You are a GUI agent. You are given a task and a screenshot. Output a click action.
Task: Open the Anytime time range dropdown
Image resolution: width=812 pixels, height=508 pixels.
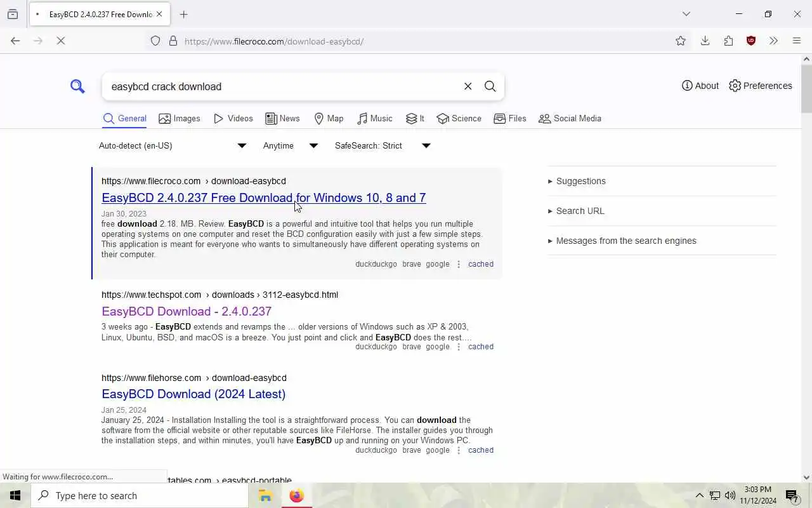pyautogui.click(x=291, y=146)
